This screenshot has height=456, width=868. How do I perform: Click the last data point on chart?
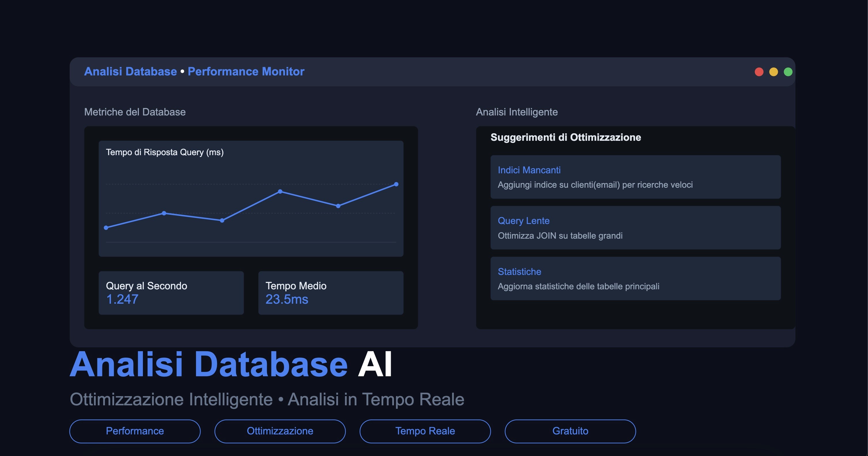pos(396,184)
